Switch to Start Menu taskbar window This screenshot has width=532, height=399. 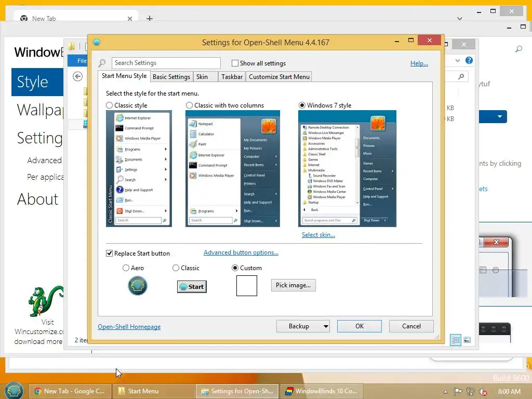coord(154,391)
